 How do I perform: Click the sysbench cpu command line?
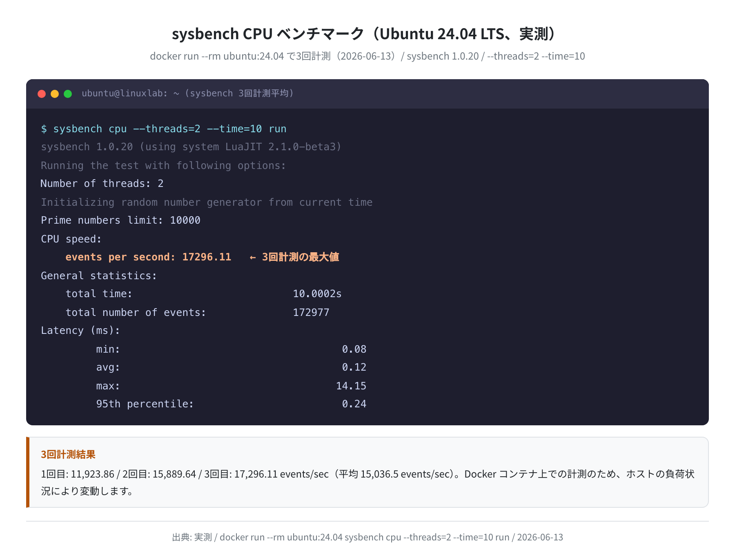164,129
